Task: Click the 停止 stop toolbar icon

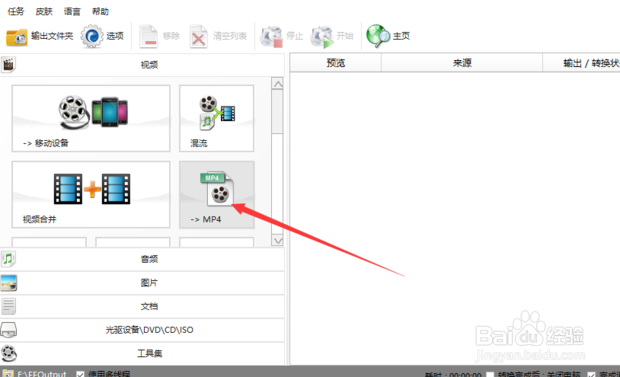Action: pyautogui.click(x=271, y=37)
